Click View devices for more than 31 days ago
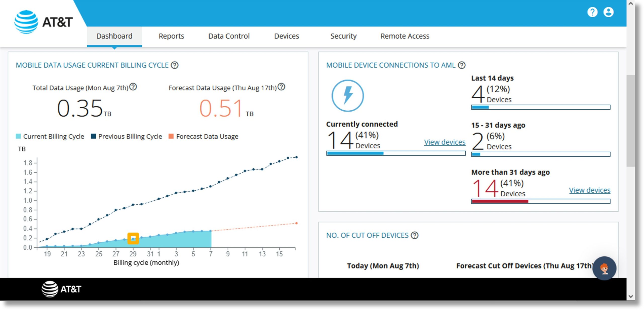The width and height of the screenshot is (644, 310). tap(590, 189)
